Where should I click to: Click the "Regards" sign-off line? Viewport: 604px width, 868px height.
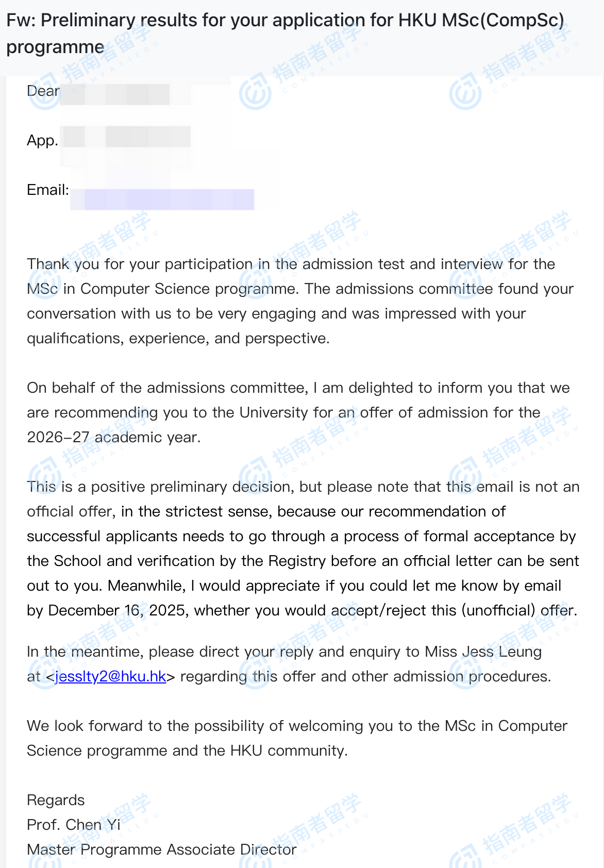tap(56, 800)
